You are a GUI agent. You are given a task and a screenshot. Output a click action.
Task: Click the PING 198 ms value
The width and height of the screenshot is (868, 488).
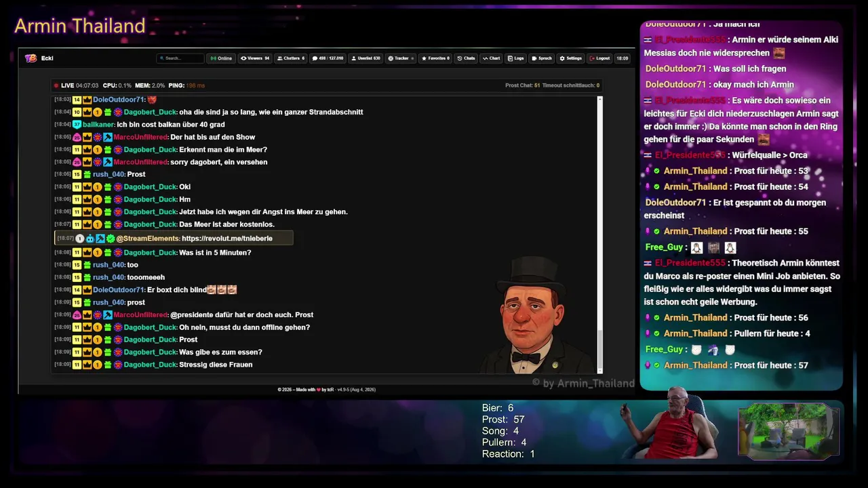[x=196, y=86]
